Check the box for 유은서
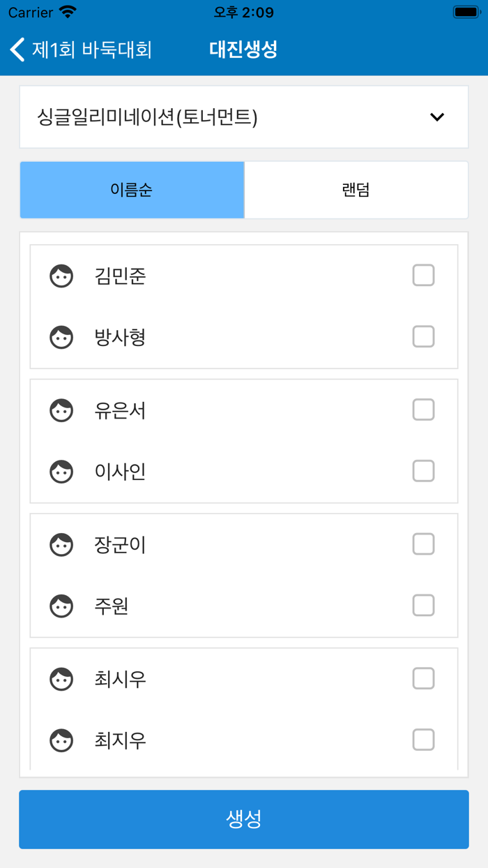Image resolution: width=488 pixels, height=868 pixels. pos(423,410)
